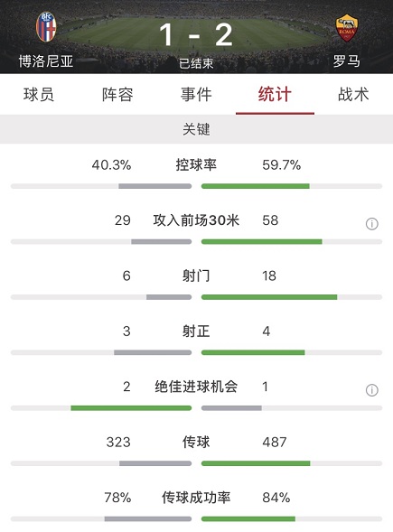Image resolution: width=393 pixels, height=532 pixels.
Task: Tap the 已结束 match status text
Action: click(196, 63)
